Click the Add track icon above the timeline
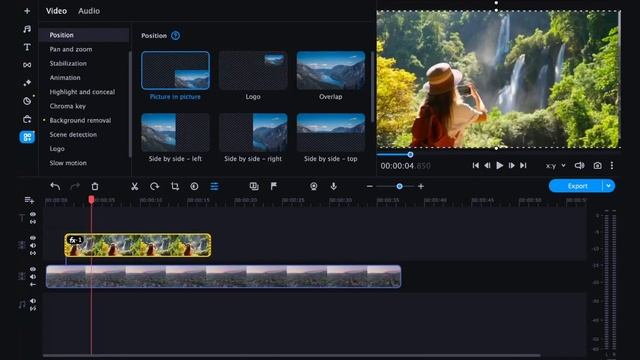This screenshot has height=360, width=640. 29,200
